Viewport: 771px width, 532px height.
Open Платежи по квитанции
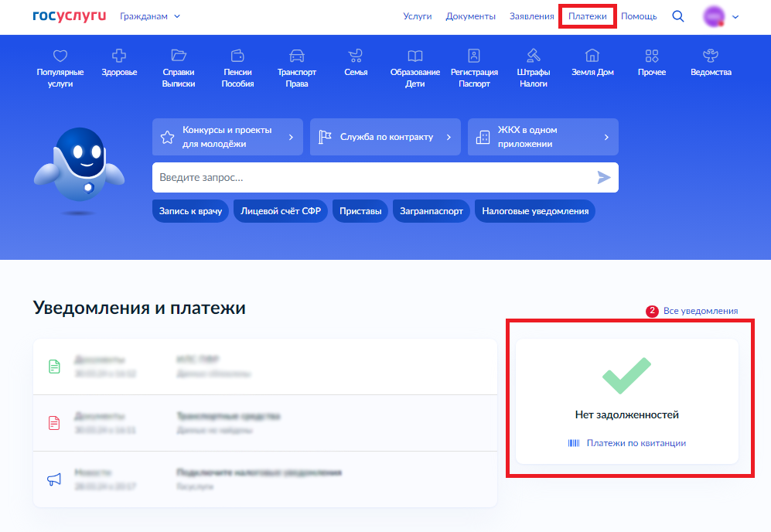pos(636,442)
